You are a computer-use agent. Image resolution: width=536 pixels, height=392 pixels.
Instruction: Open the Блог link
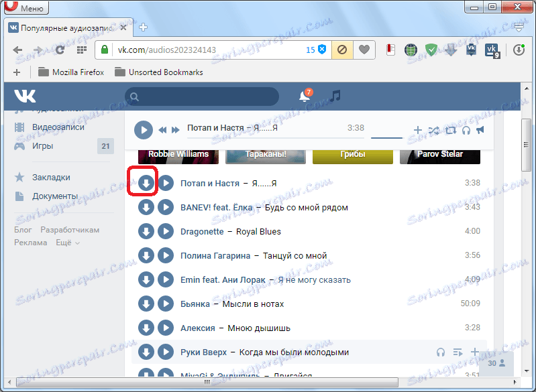point(23,230)
